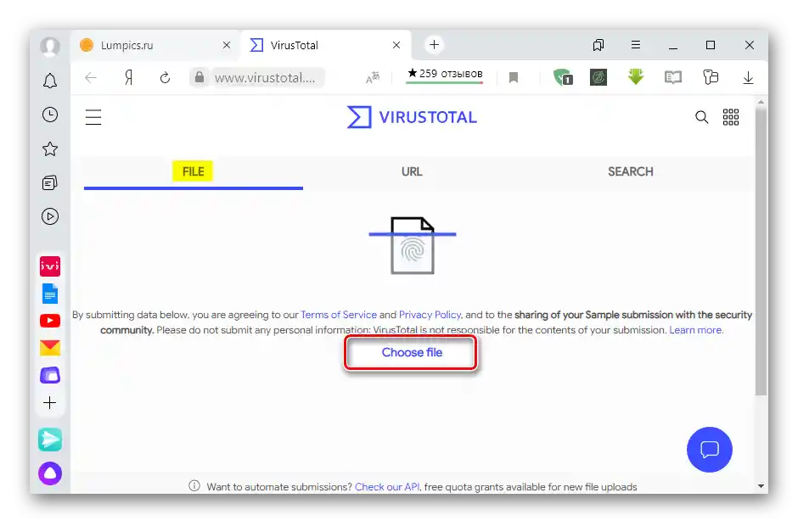Screen dimensions: 798x532
Task: Click the site security lock icon
Action: tap(199, 77)
